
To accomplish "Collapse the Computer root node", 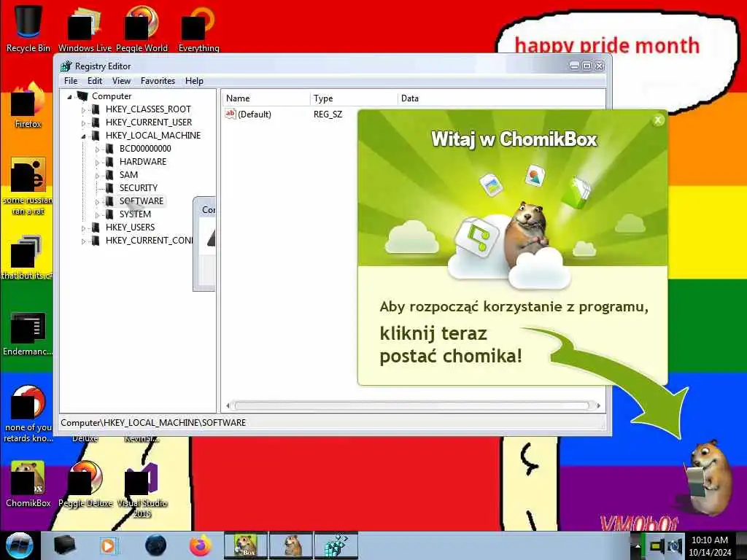I will 69,97.
